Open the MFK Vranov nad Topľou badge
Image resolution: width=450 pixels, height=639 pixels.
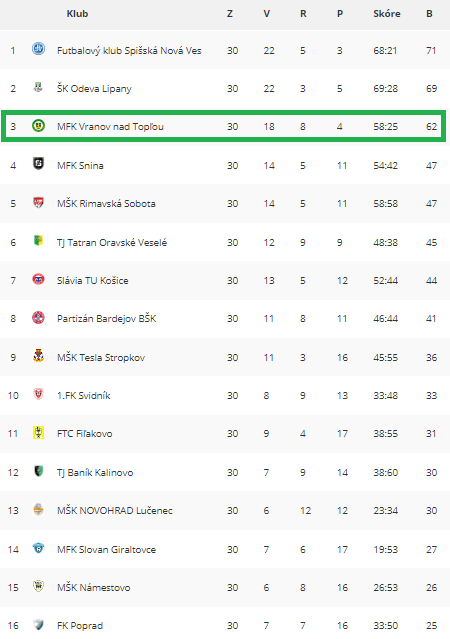38,126
